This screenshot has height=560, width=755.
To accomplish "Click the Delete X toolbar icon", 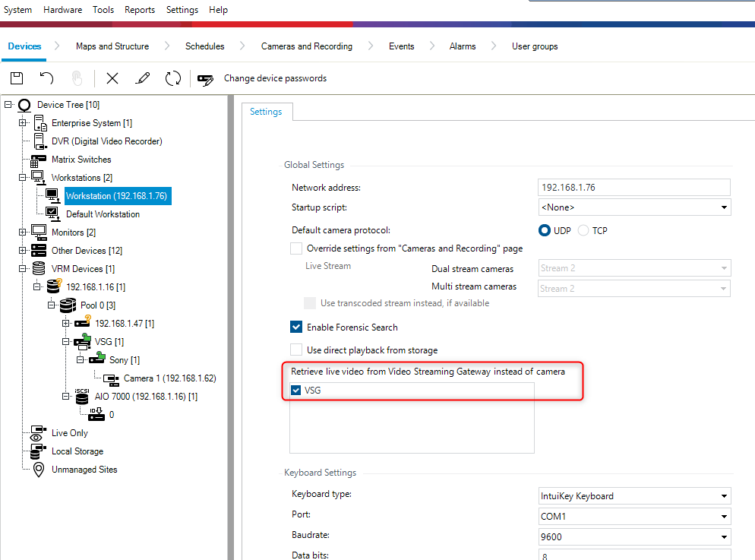I will pos(112,78).
